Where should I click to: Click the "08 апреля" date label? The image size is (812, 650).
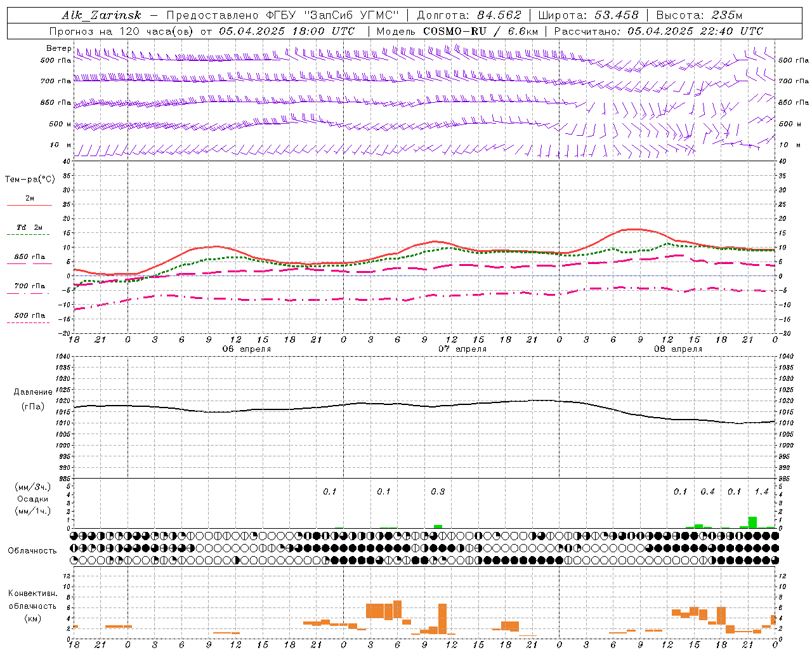[678, 349]
